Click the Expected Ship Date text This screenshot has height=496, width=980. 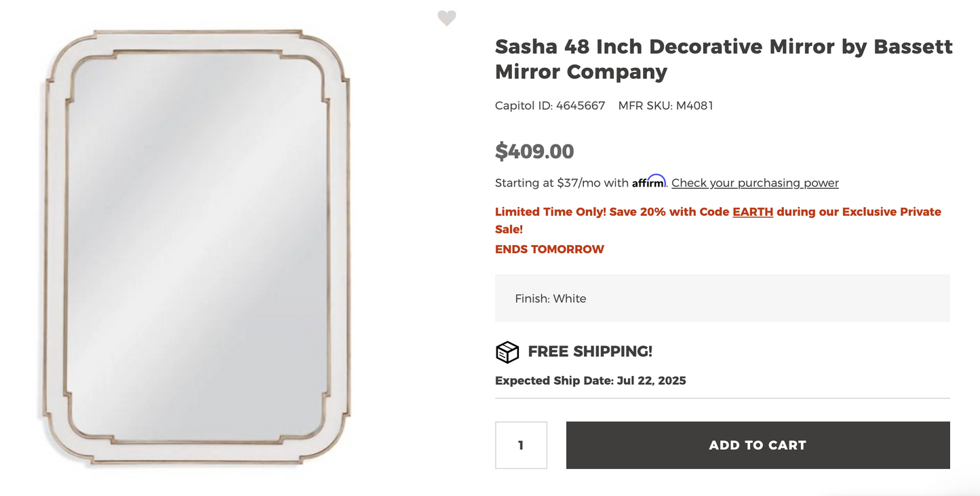pos(590,380)
